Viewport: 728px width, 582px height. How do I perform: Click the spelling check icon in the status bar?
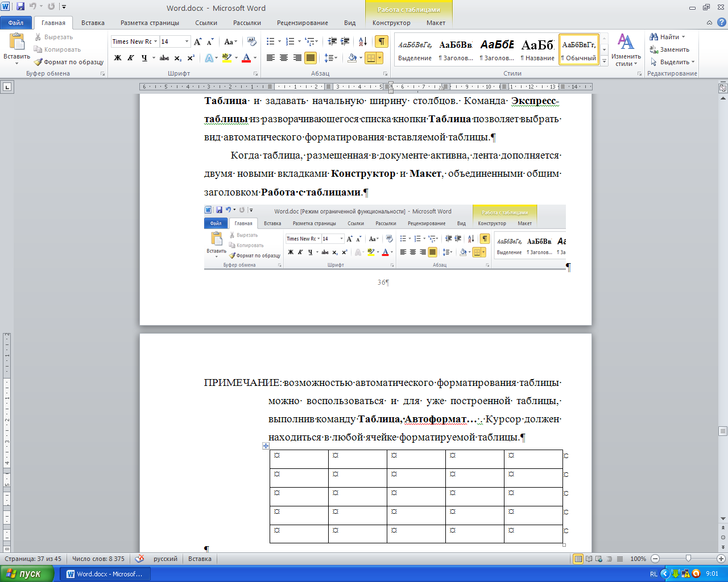139,559
